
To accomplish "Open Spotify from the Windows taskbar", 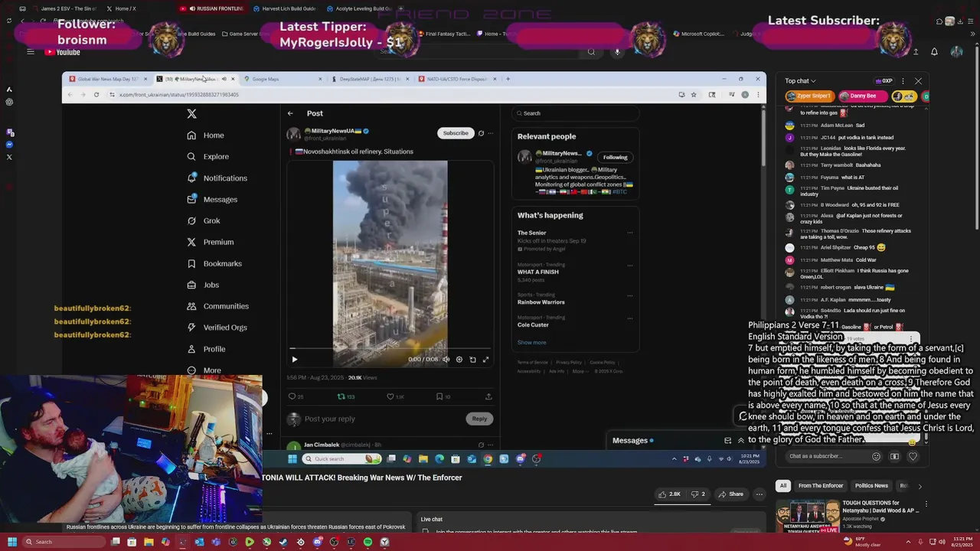I will [367, 543].
